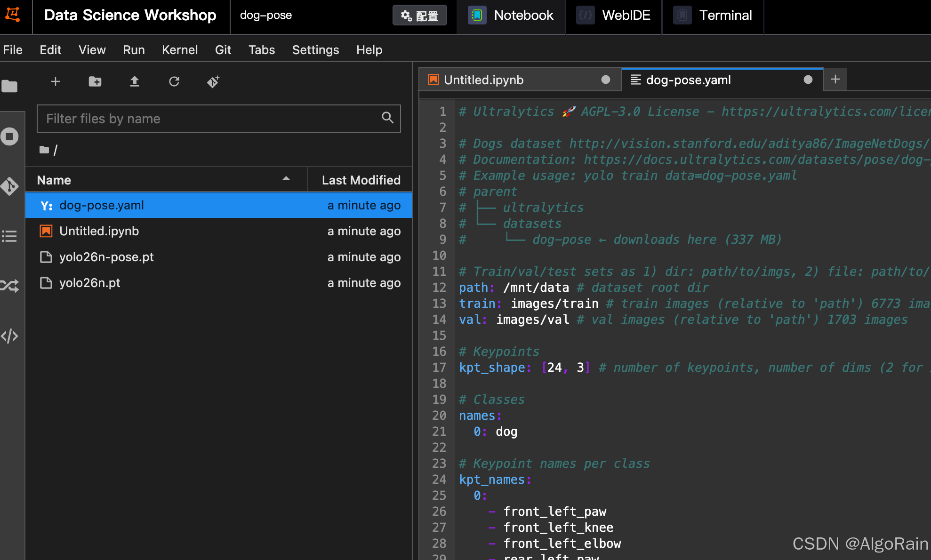Refresh the file list
The width and height of the screenshot is (931, 560).
point(174,81)
